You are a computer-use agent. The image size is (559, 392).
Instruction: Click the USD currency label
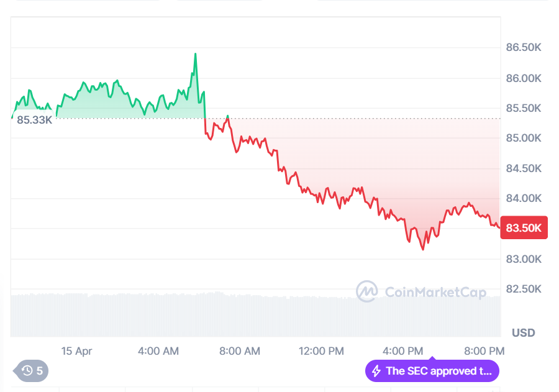point(523,333)
